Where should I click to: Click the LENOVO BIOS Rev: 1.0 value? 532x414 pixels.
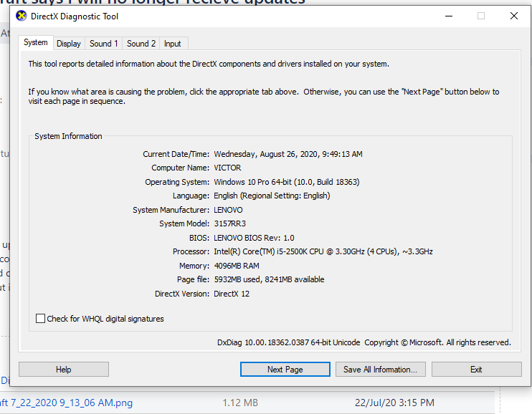[x=254, y=238]
